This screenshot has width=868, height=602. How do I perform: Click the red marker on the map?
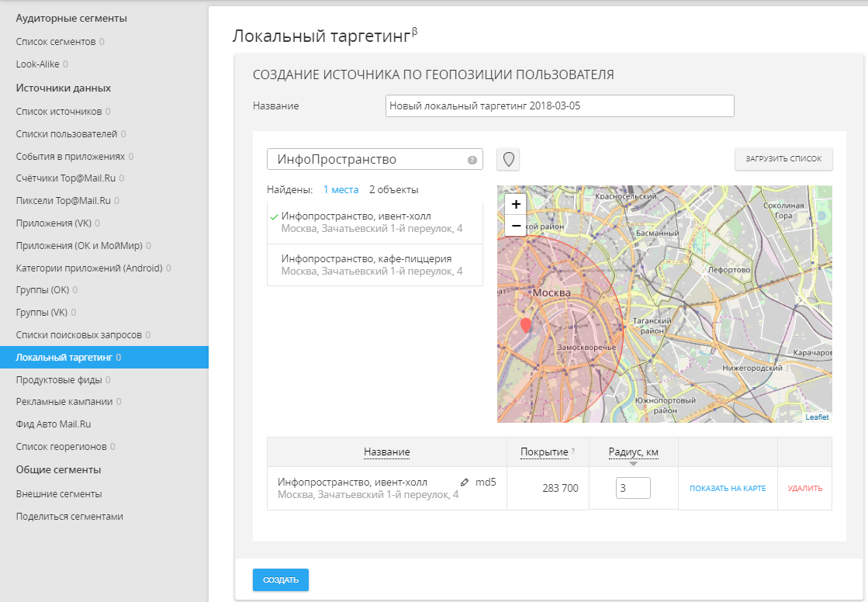pyautogui.click(x=526, y=325)
